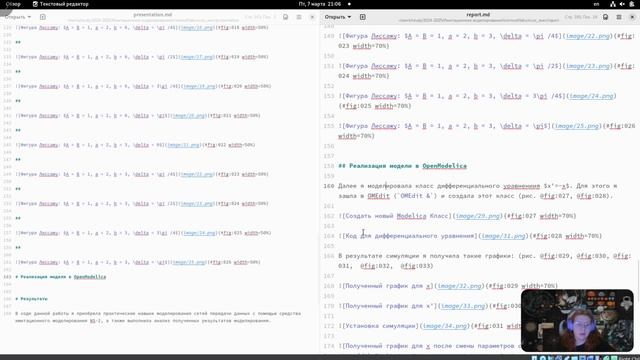
Task: Click the image/31.png link in report.md
Action: click(x=503, y=236)
